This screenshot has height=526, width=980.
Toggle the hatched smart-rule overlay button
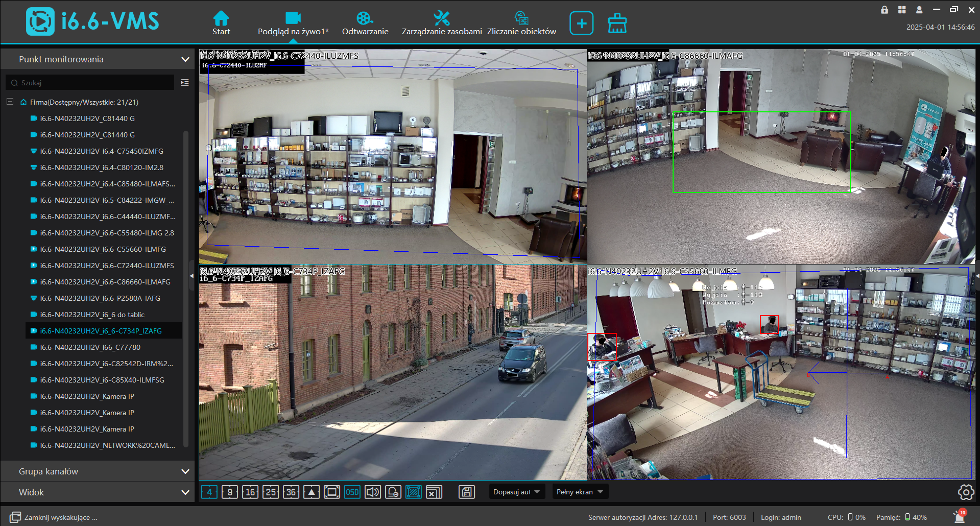[x=413, y=492]
